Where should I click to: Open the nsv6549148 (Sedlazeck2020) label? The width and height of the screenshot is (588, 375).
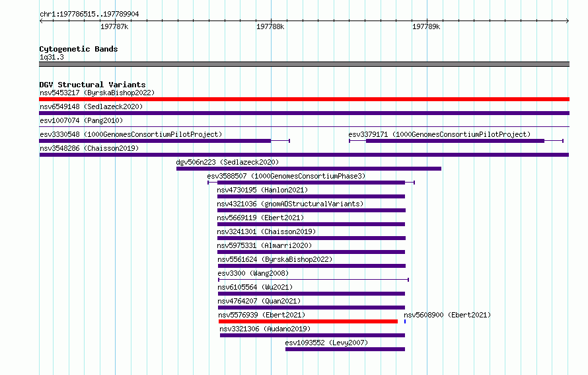(x=91, y=106)
